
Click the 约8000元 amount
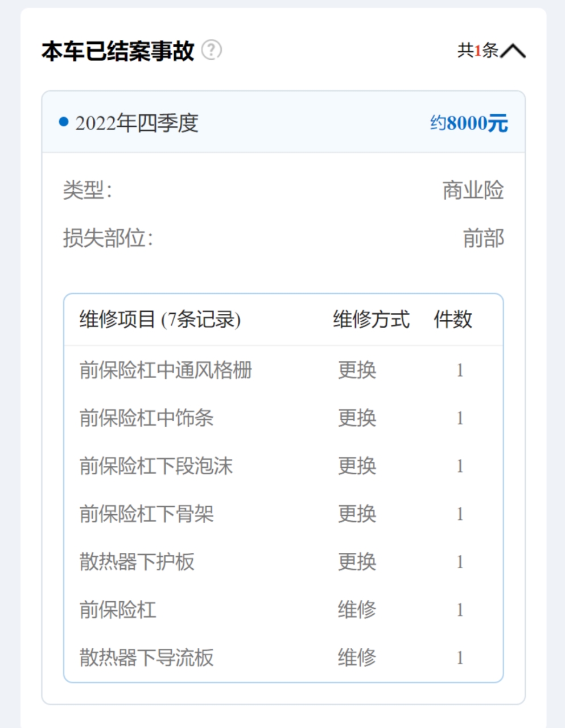coord(469,123)
